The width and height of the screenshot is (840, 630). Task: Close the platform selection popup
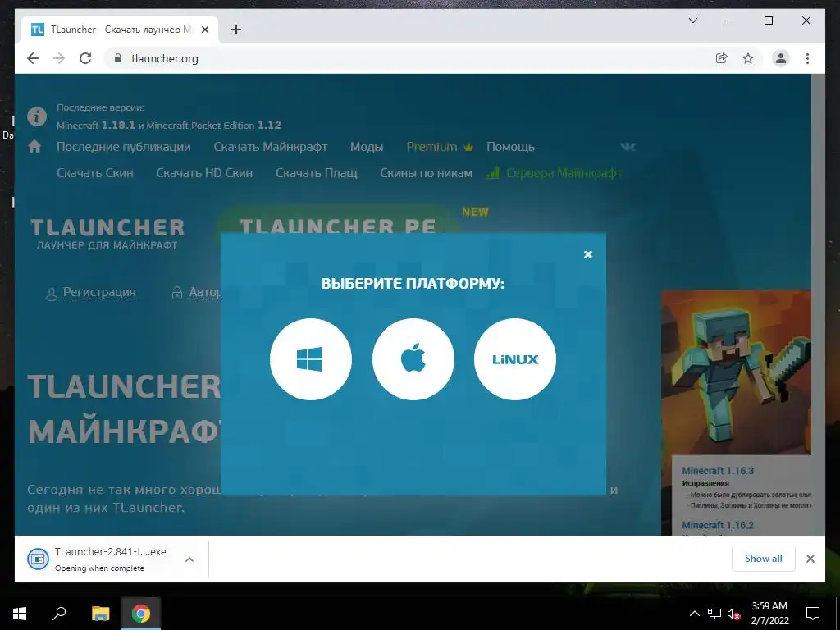[587, 254]
